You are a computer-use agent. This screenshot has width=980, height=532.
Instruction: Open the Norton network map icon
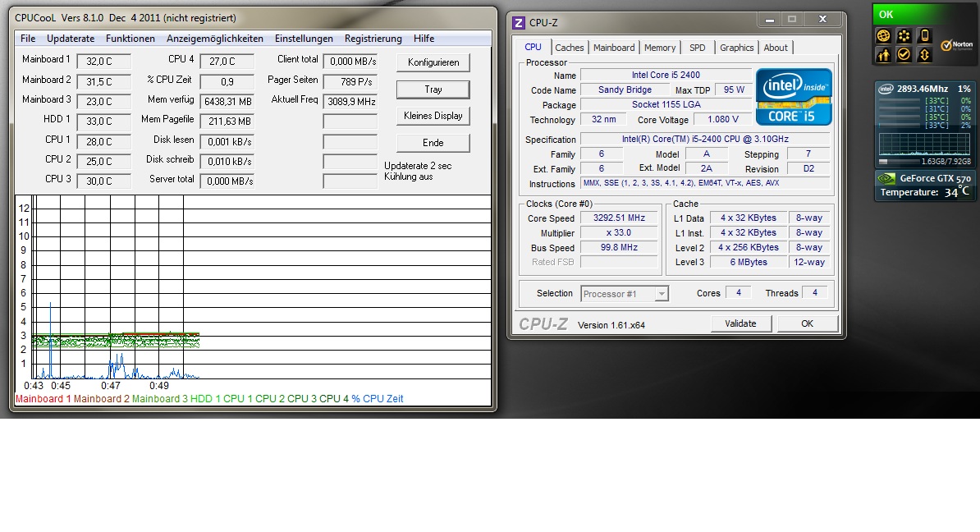click(904, 36)
